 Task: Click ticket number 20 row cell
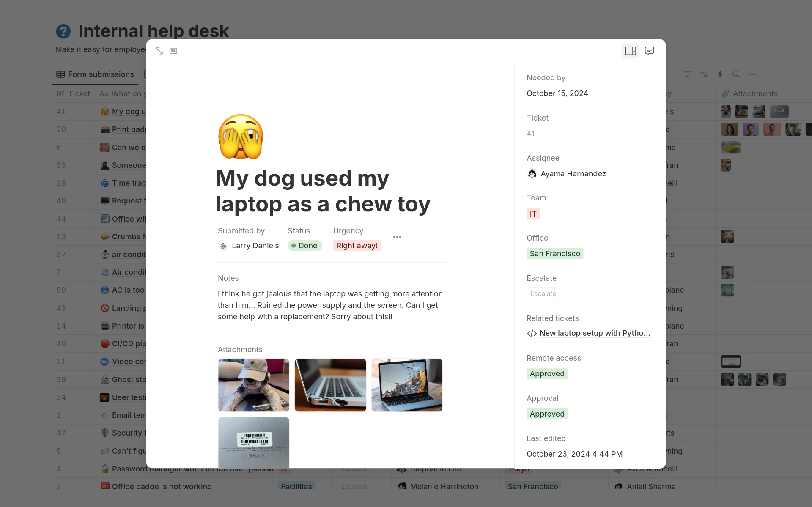point(74,129)
